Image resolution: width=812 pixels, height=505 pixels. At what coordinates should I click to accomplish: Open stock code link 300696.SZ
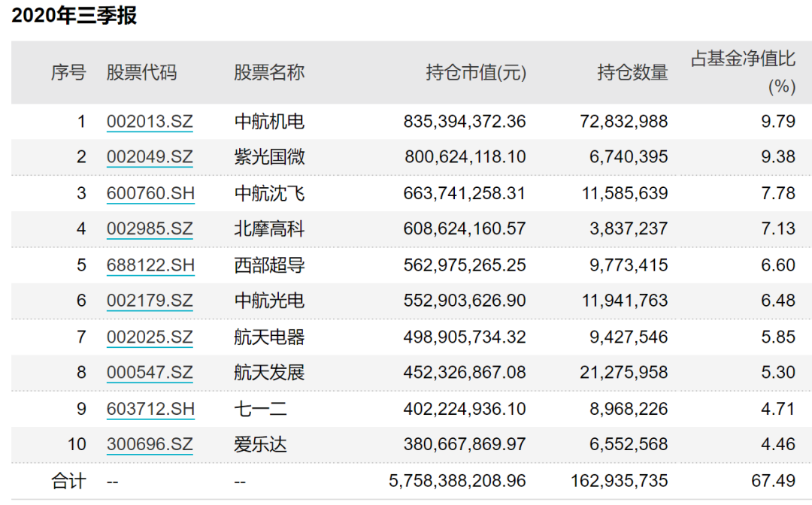150,444
